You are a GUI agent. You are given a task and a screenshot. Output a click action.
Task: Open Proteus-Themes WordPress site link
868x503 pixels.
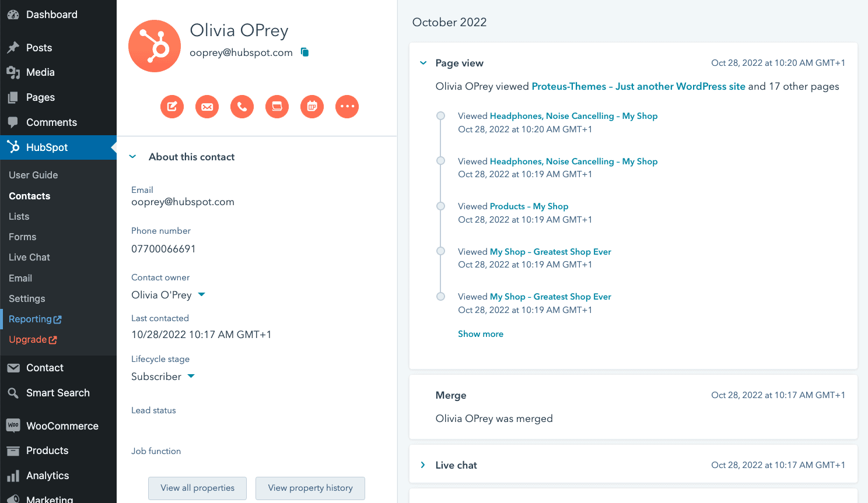[x=639, y=86]
